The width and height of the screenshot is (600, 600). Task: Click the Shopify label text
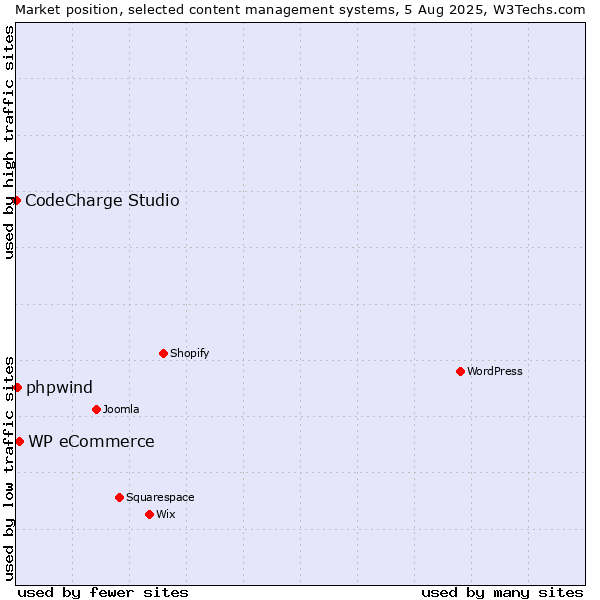click(x=189, y=354)
